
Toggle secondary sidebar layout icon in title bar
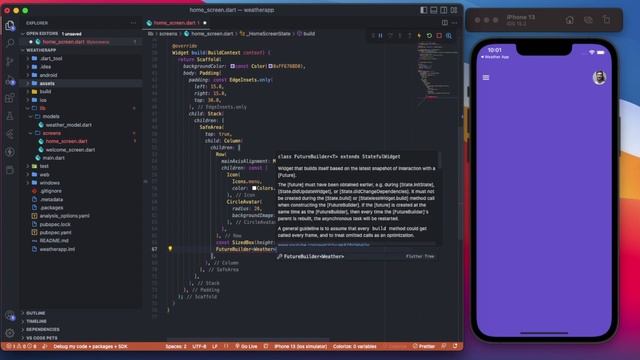coord(443,10)
